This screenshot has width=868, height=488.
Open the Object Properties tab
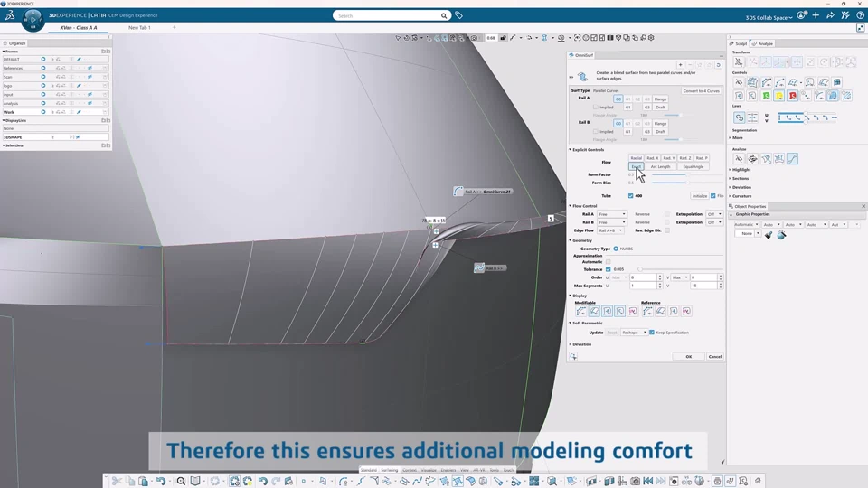[x=748, y=206]
